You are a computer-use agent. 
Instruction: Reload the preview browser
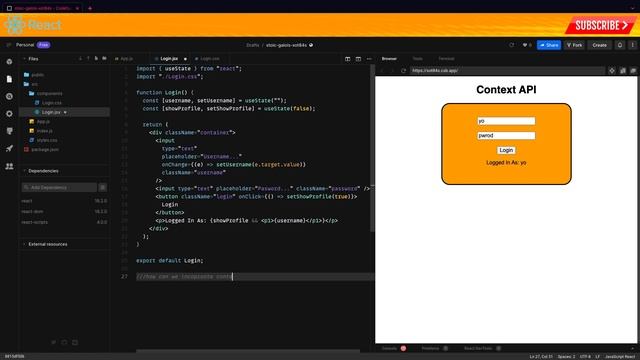(403, 71)
